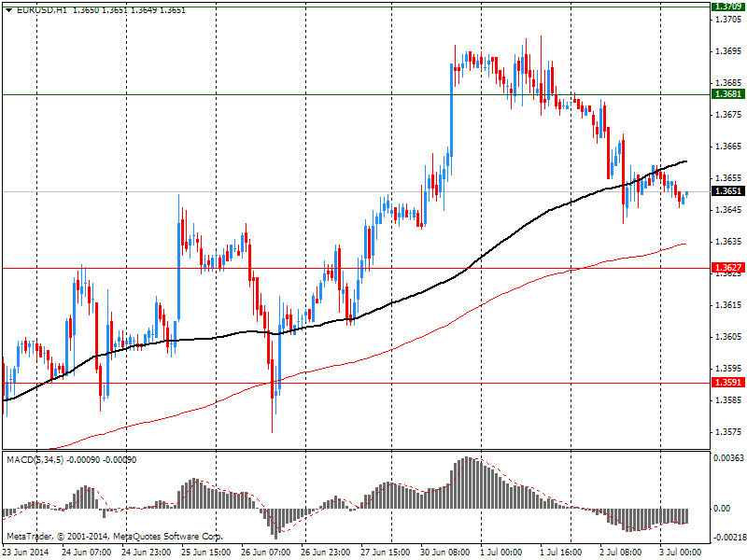The width and height of the screenshot is (747, 560).
Task: Click the triangle arrow before EURUSD,H1 title
Action: [x=8, y=10]
